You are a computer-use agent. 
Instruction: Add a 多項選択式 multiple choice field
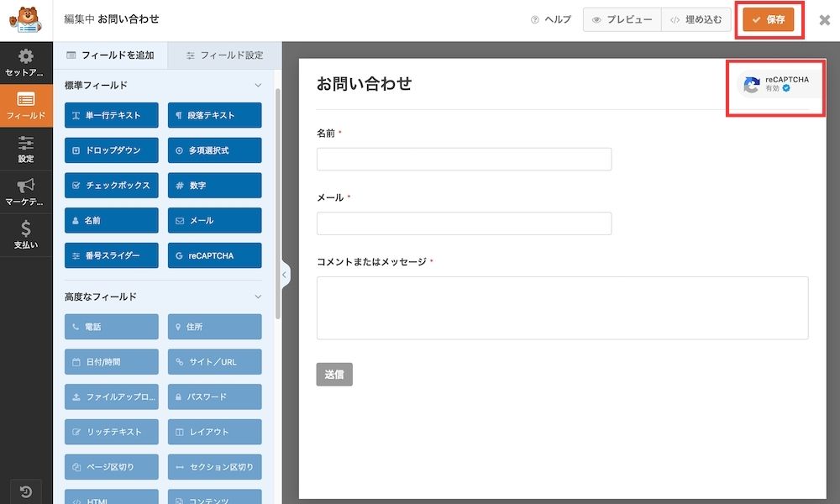[x=214, y=150]
